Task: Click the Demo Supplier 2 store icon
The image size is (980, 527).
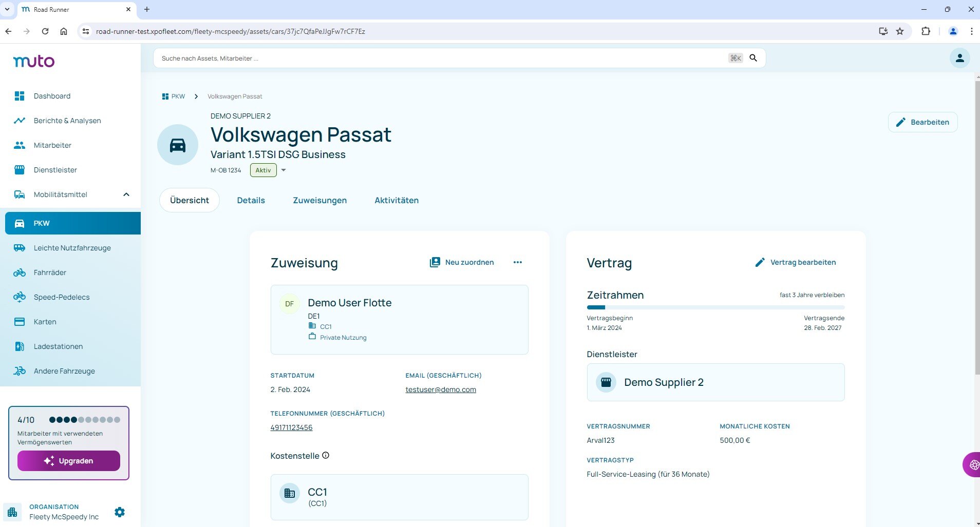Action: pos(606,382)
